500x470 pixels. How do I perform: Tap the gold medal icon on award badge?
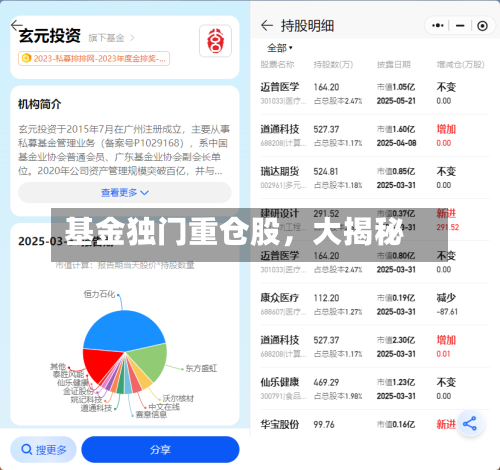(x=26, y=59)
